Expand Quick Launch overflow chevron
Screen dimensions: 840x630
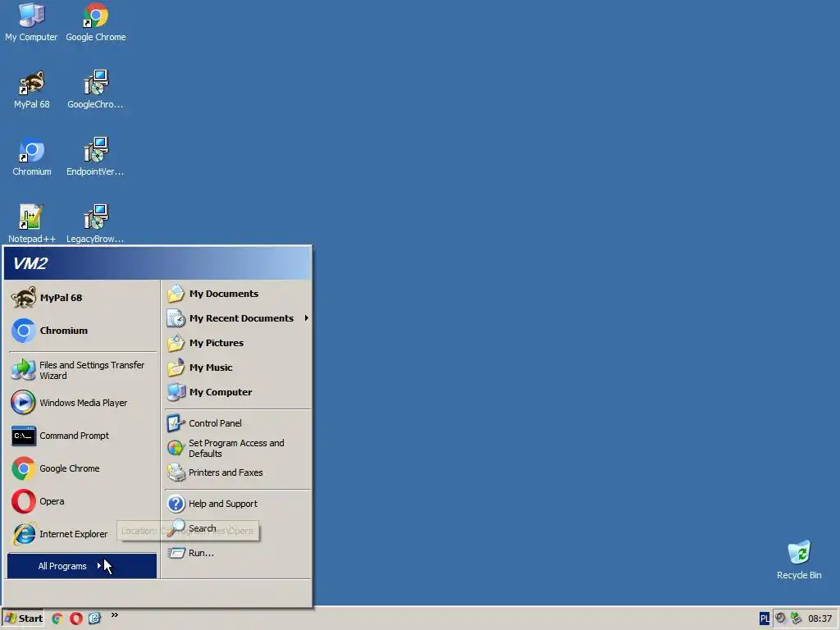point(114,615)
